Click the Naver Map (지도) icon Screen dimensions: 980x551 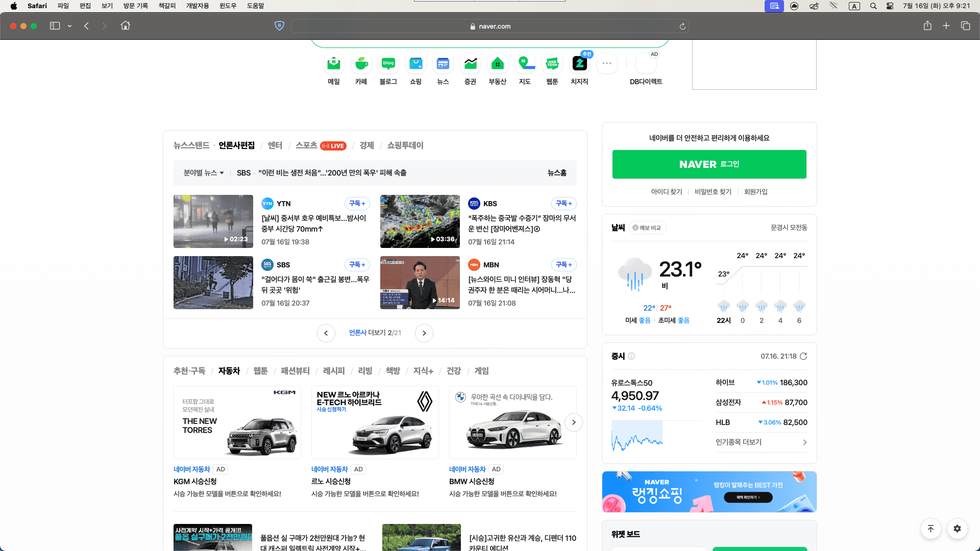(525, 64)
